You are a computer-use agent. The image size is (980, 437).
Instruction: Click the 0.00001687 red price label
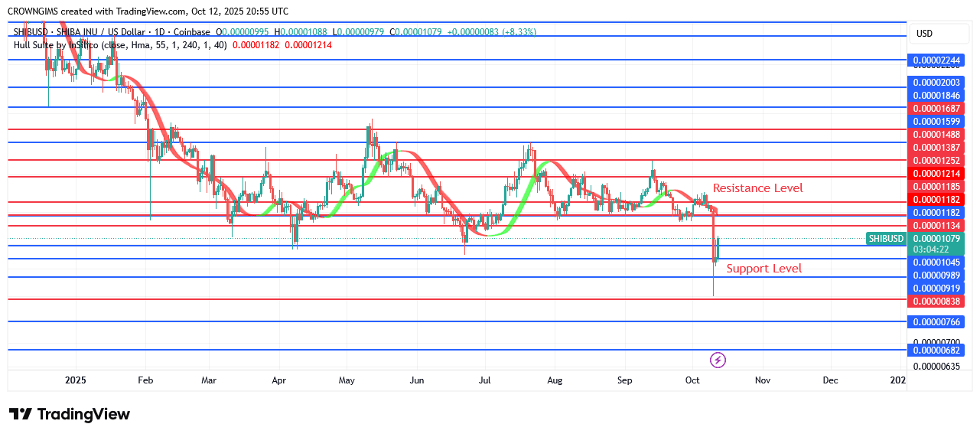[x=936, y=109]
